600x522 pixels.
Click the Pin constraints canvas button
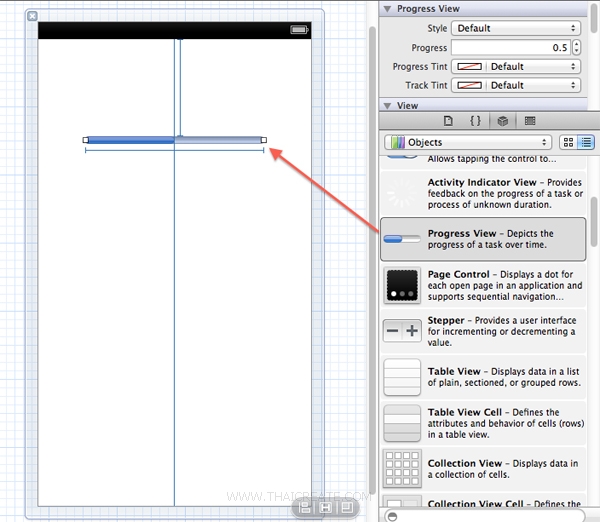[x=326, y=508]
